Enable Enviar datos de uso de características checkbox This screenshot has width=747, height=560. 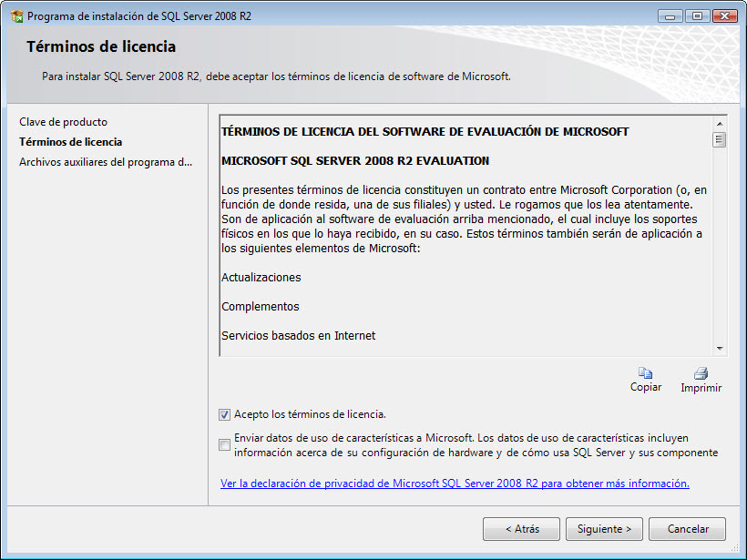pos(224,444)
